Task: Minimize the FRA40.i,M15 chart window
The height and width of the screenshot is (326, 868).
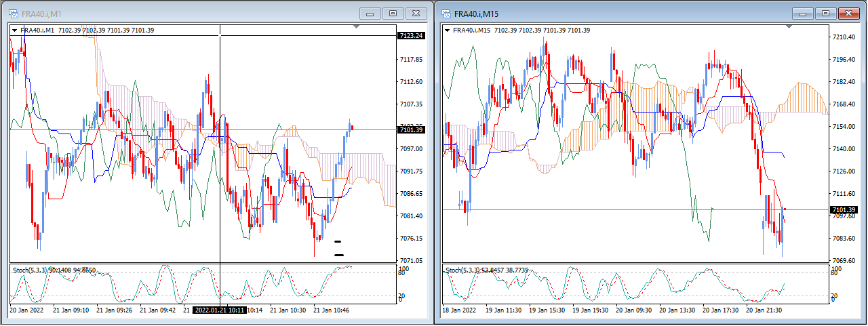Action: 802,13
